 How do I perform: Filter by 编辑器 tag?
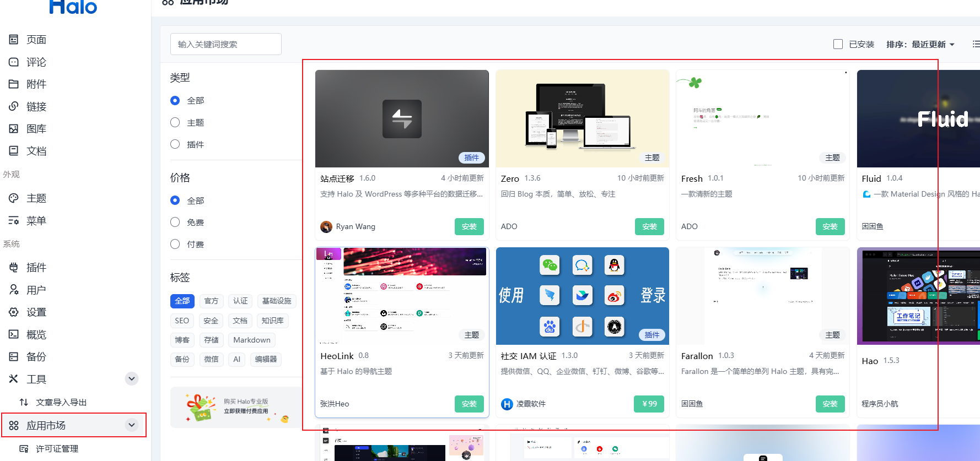(x=266, y=359)
